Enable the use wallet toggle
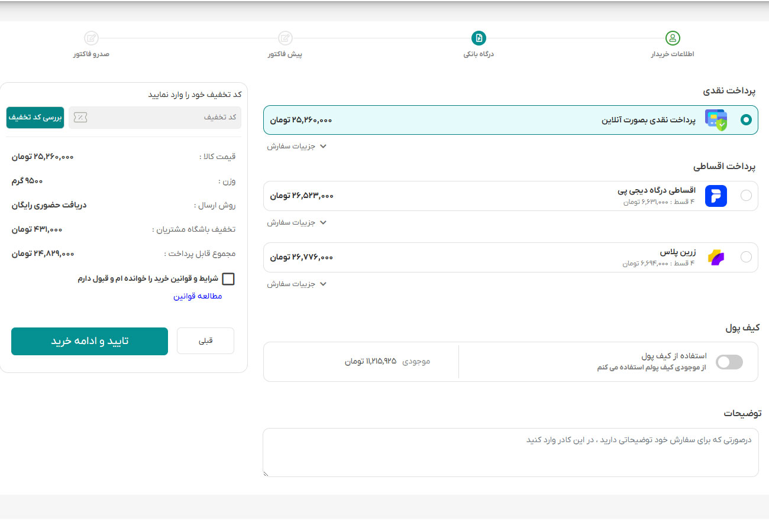Screen dimensions: 769x532 tap(729, 362)
